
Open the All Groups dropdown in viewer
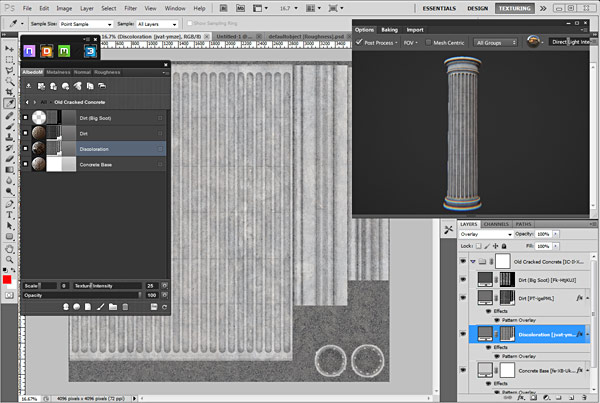pos(496,42)
